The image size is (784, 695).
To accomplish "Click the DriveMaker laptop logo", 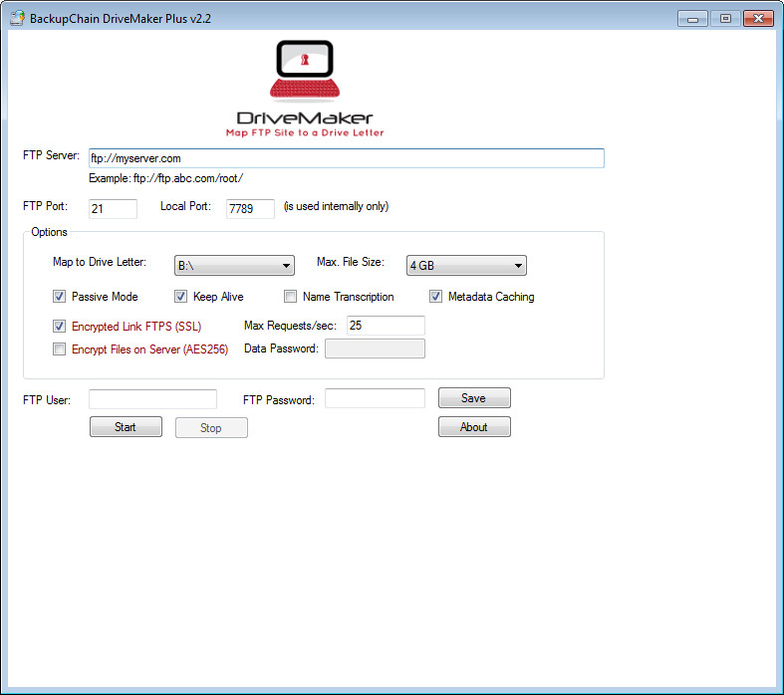I will pos(305,71).
